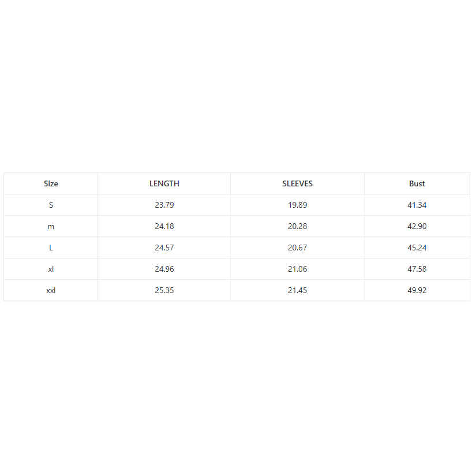Click bust value 47.58

click(x=417, y=269)
